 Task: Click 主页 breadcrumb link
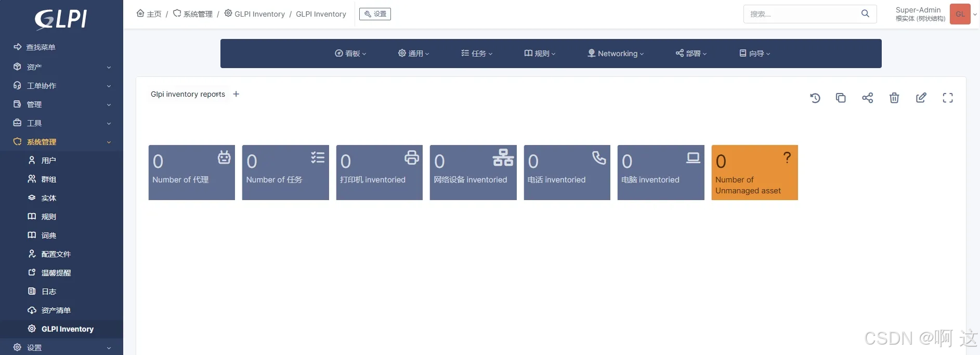click(149, 14)
